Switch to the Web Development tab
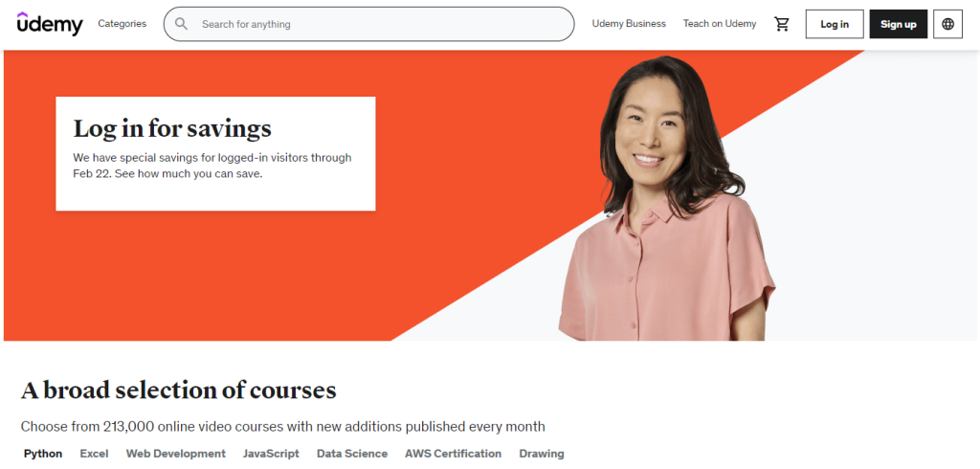This screenshot has height=469, width=980. 176,454
